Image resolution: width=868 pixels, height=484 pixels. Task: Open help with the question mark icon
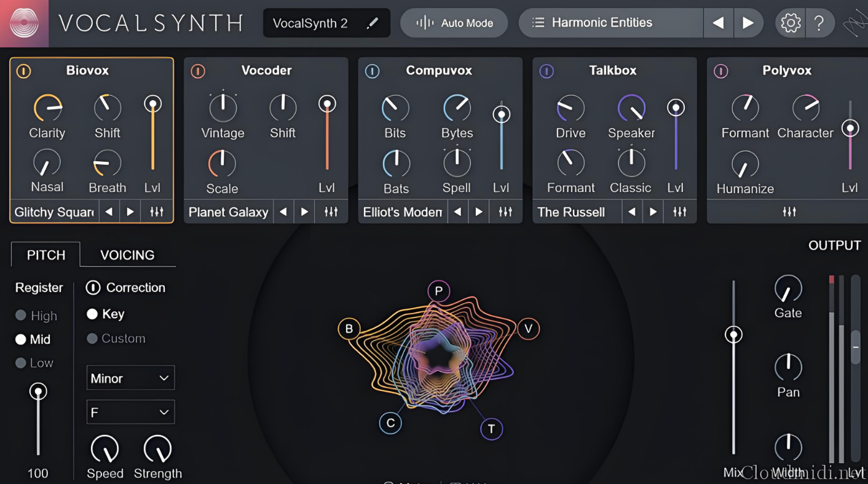(x=819, y=23)
